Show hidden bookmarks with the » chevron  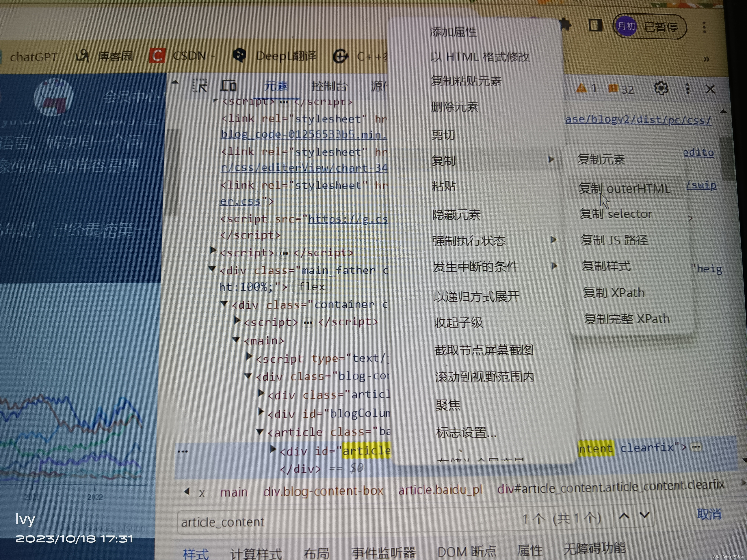point(706,59)
